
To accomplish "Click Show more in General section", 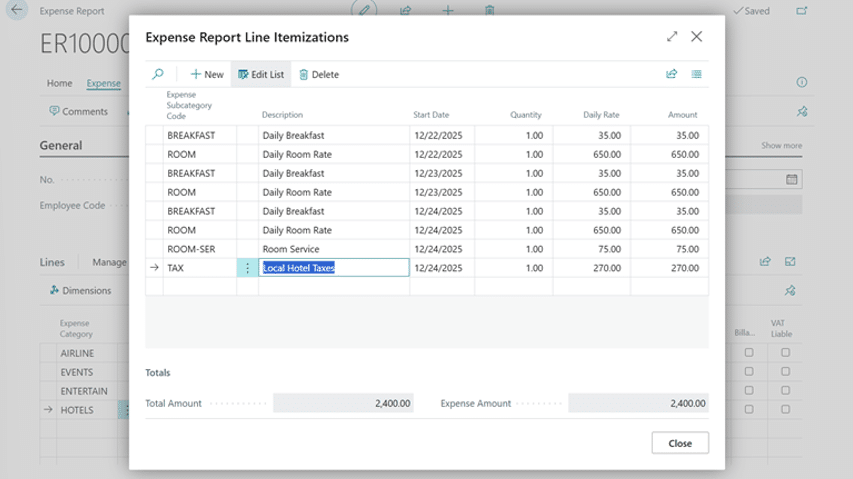I will pyautogui.click(x=781, y=146).
